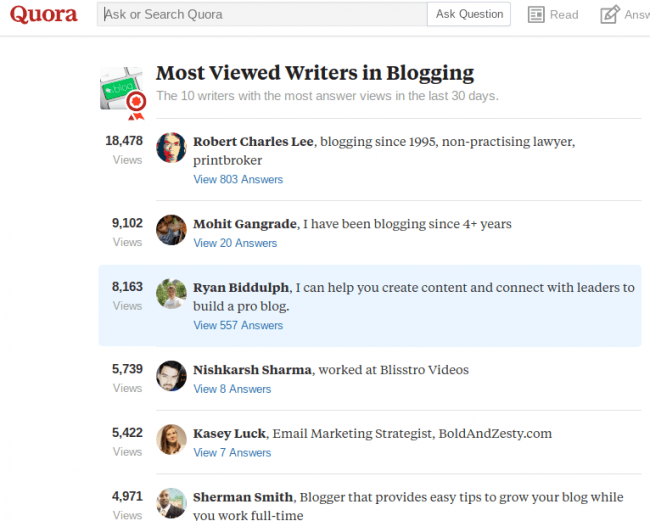This screenshot has height=521, width=650.
Task: Open View 7 Answers link
Action: (232, 453)
